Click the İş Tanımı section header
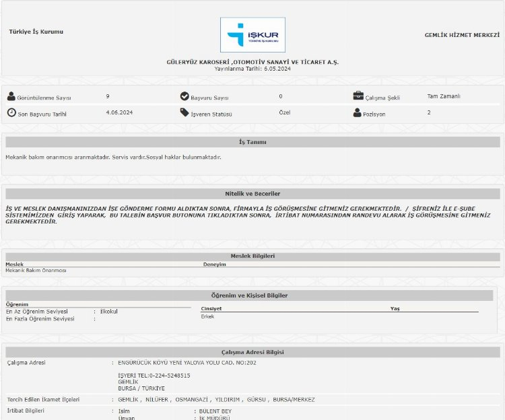Image resolution: width=505 pixels, height=420 pixels. (252, 142)
